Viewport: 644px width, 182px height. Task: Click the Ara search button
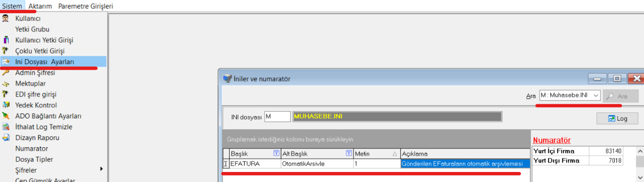click(621, 96)
